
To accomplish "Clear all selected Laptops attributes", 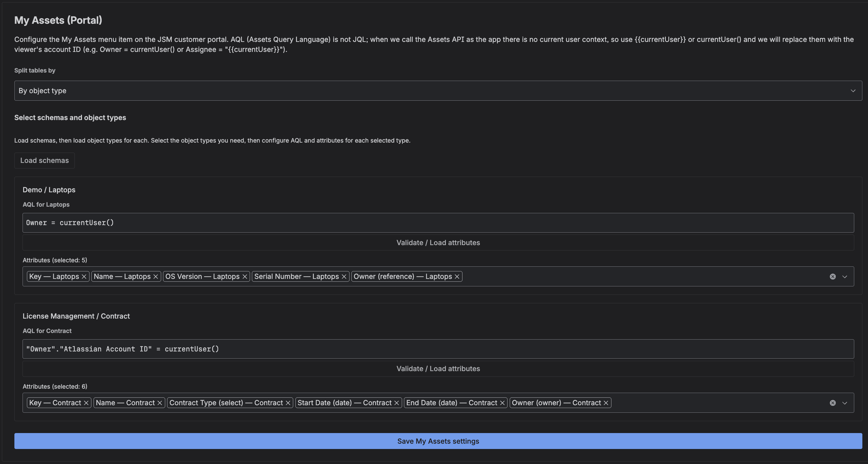I will [x=833, y=276].
